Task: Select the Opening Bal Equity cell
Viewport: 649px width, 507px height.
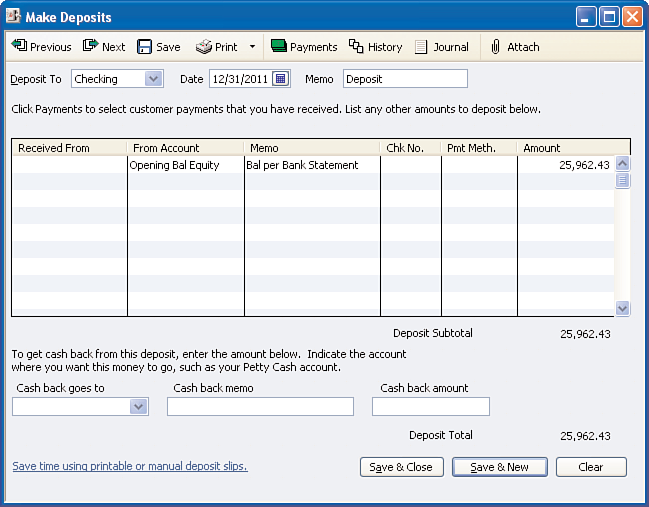Action: pyautogui.click(x=186, y=165)
